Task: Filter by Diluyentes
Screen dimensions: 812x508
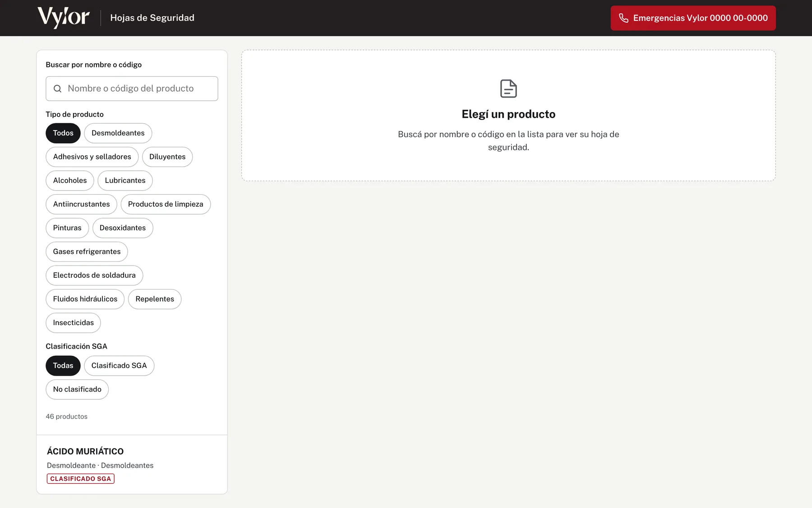Action: (167, 157)
